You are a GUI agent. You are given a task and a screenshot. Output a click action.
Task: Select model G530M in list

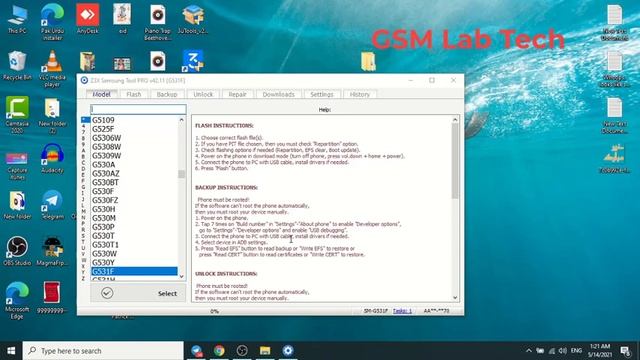[x=134, y=218]
